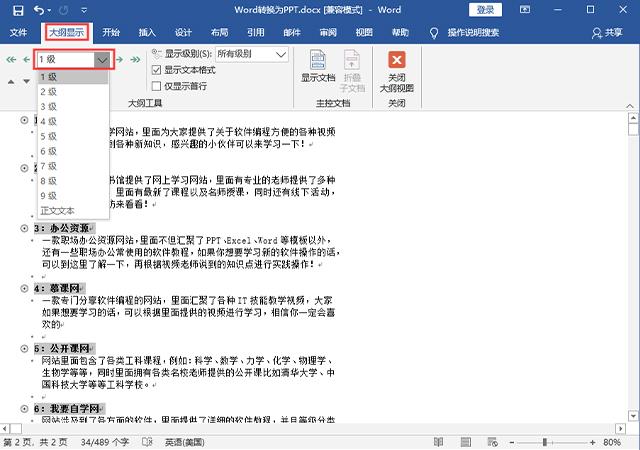Viewport: 640px width, 450px height.
Task: Promote to Heading 1 double-left arrow
Action: (11, 60)
